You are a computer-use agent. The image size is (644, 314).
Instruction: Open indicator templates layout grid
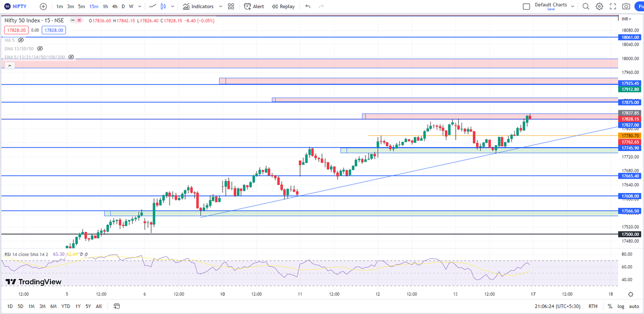(231, 6)
